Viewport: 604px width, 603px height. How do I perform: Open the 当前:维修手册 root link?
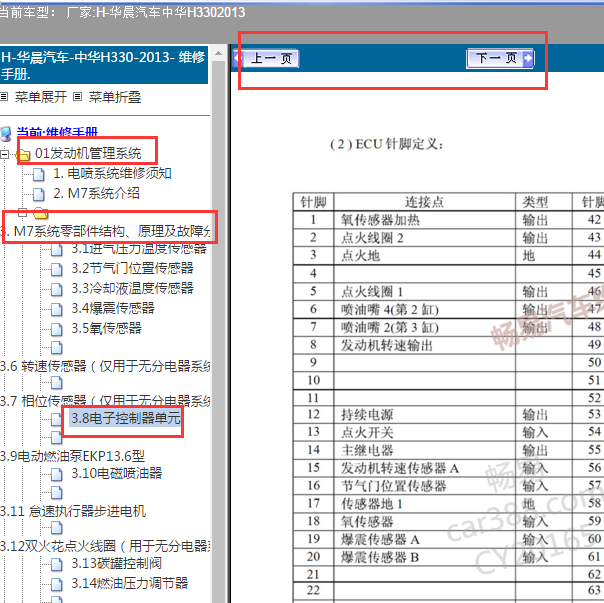(x=57, y=133)
